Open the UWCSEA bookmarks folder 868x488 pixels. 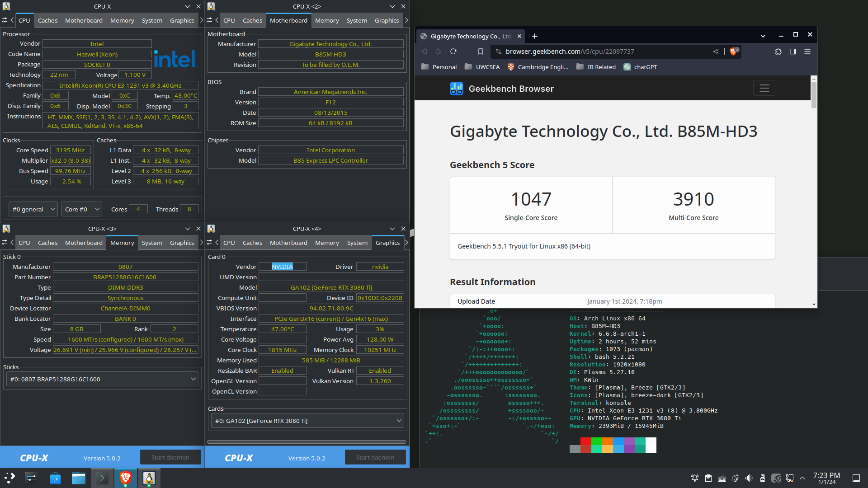[x=482, y=67]
